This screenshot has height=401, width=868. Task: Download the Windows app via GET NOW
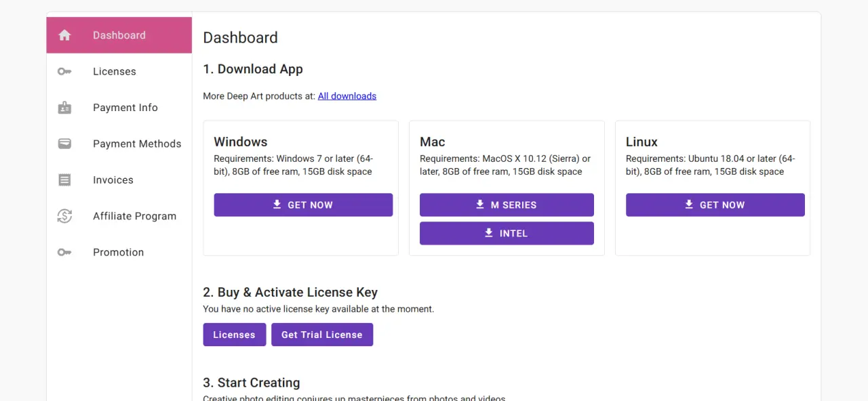[303, 205]
